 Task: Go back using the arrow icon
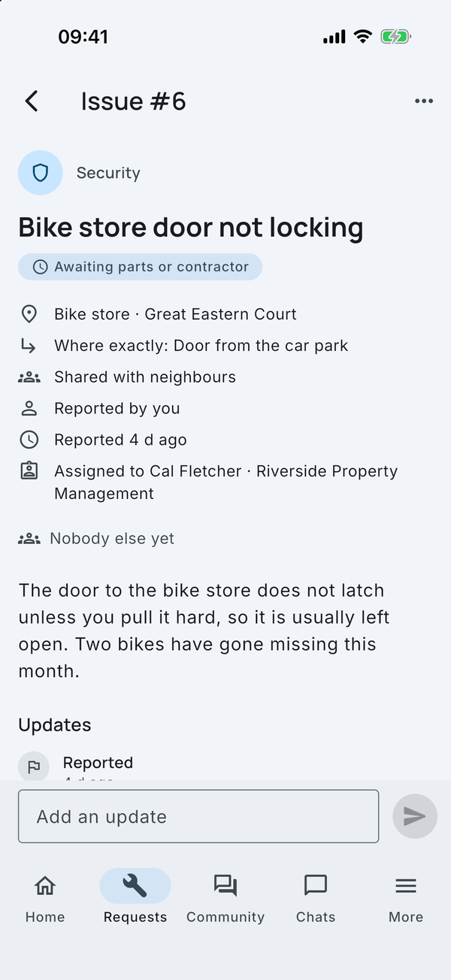[32, 101]
